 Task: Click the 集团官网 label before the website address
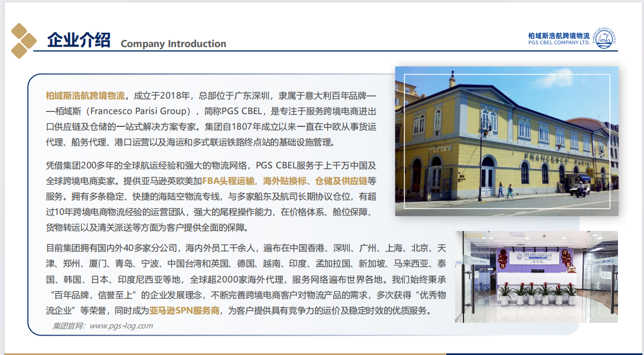69,326
